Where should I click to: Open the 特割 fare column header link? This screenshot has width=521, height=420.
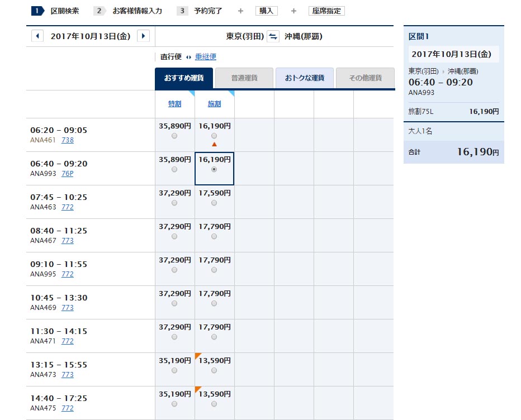(174, 104)
